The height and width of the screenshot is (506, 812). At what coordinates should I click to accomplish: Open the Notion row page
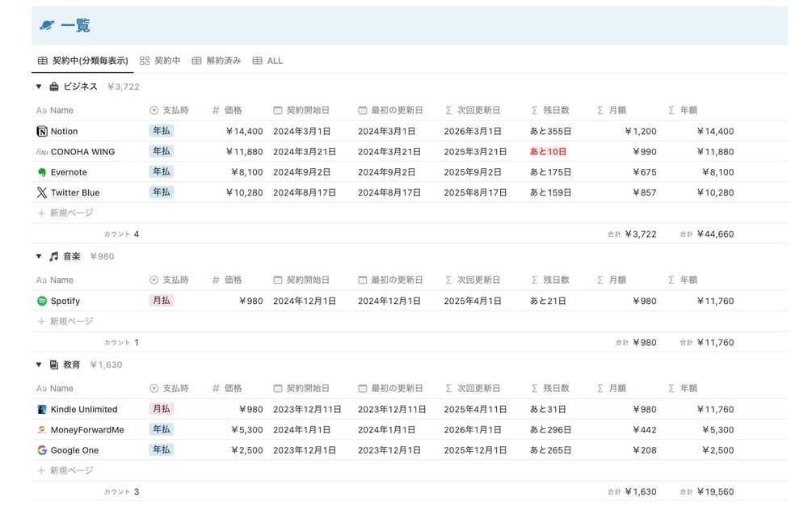(64, 132)
